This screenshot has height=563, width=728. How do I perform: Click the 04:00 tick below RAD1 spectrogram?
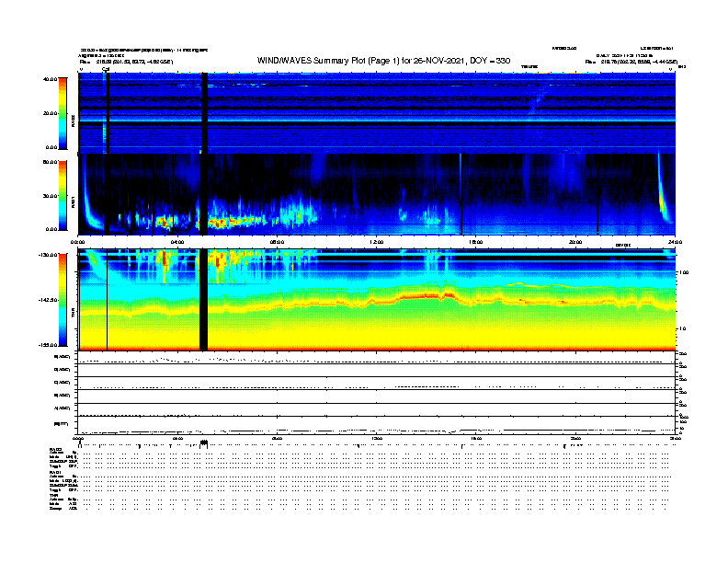pyautogui.click(x=177, y=242)
